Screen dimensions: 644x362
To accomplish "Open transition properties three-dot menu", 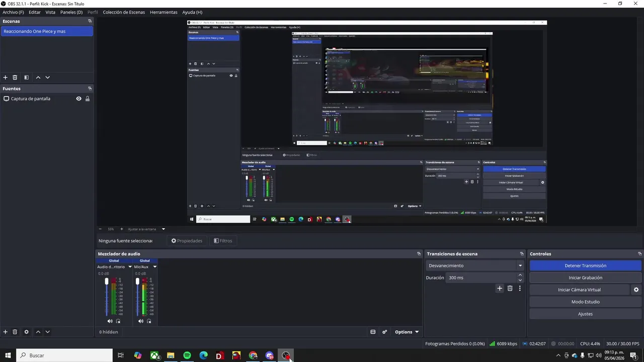I will pyautogui.click(x=520, y=289).
